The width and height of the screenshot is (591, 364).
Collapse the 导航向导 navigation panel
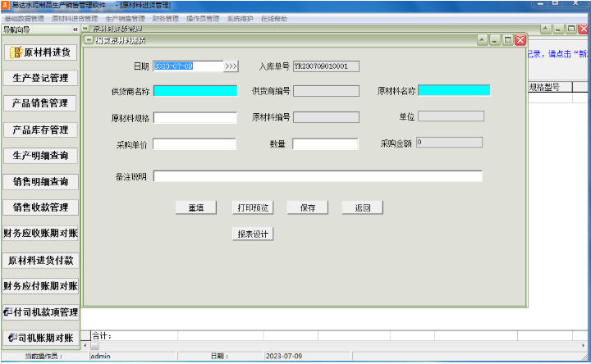pos(76,30)
